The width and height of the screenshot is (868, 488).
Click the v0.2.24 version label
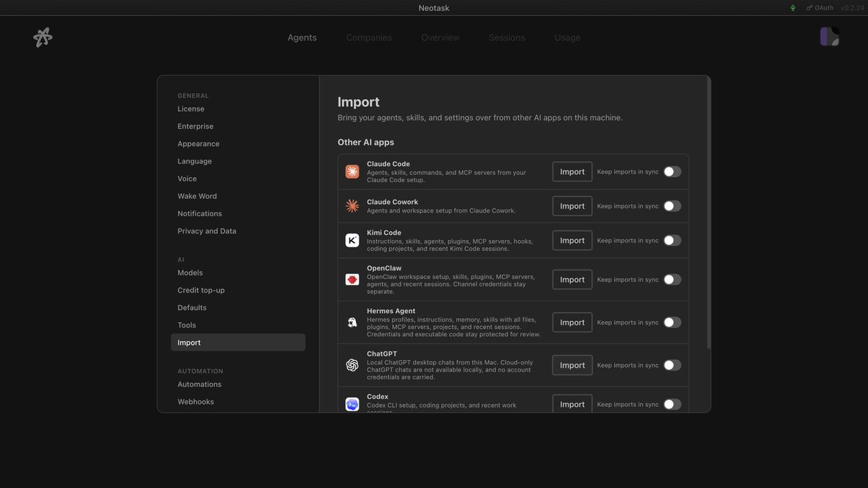[x=851, y=8]
